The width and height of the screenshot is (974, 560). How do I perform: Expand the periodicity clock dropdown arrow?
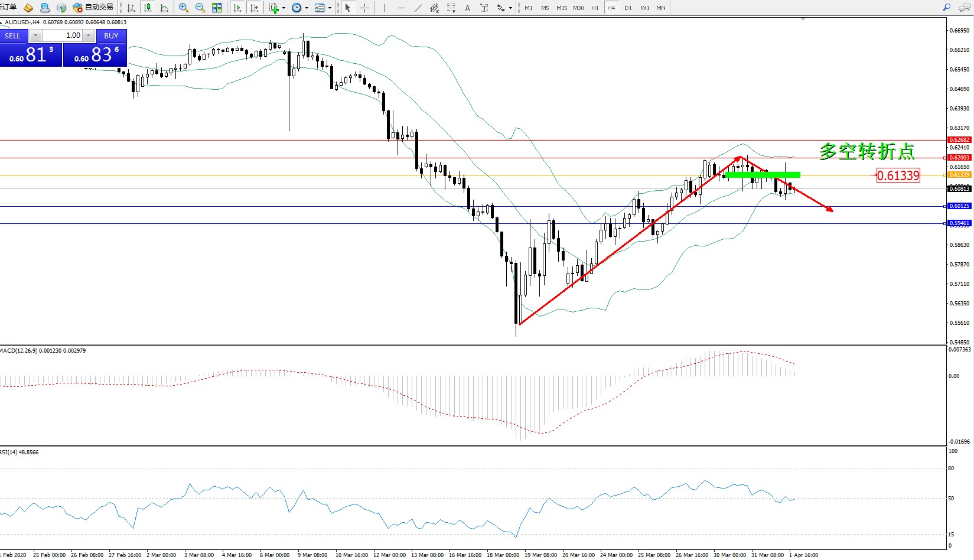pyautogui.click(x=307, y=8)
